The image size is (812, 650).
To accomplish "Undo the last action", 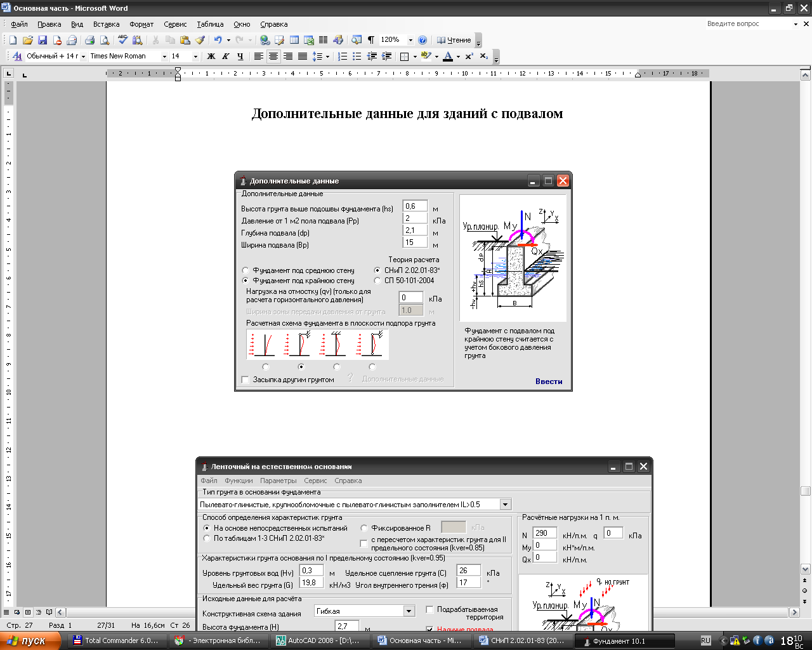I will (x=218, y=40).
